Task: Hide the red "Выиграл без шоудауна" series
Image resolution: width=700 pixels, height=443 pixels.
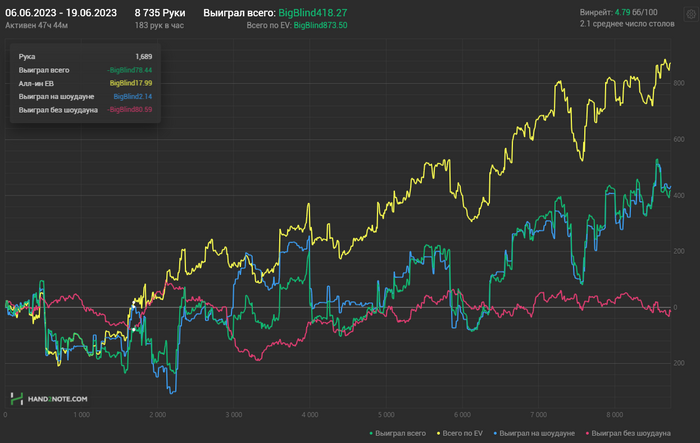Action: click(x=630, y=432)
